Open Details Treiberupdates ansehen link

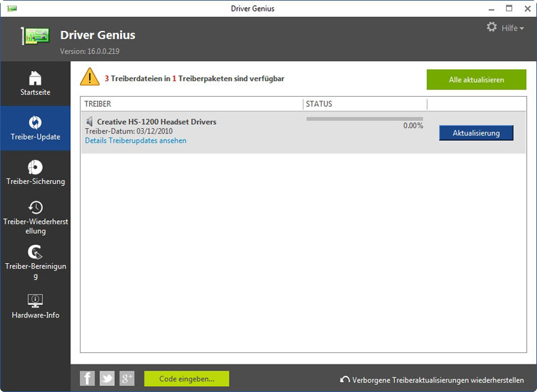pos(136,141)
